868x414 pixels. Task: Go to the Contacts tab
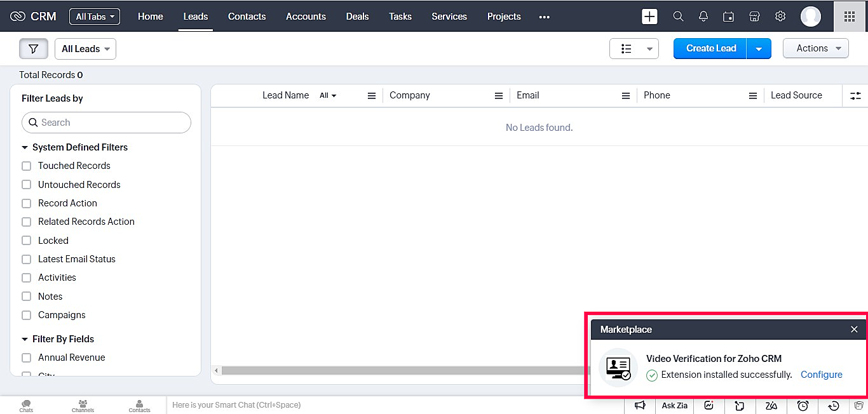tap(247, 17)
